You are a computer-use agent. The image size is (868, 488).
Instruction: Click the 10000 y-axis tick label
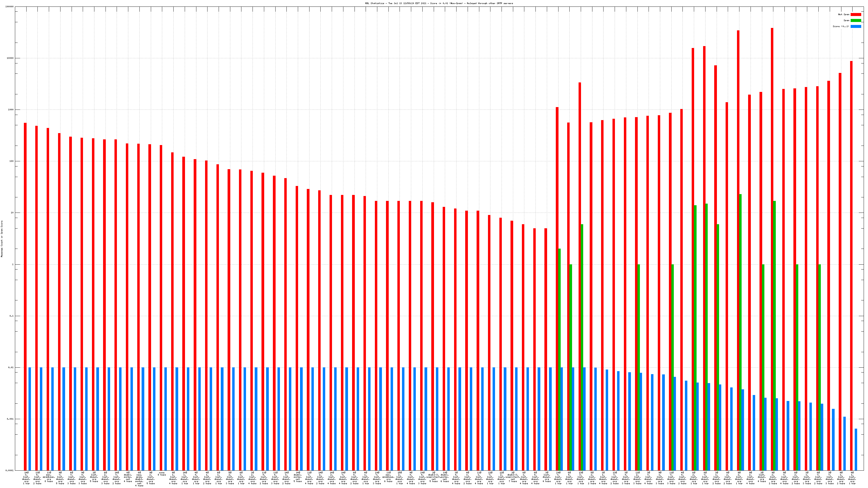(10, 58)
